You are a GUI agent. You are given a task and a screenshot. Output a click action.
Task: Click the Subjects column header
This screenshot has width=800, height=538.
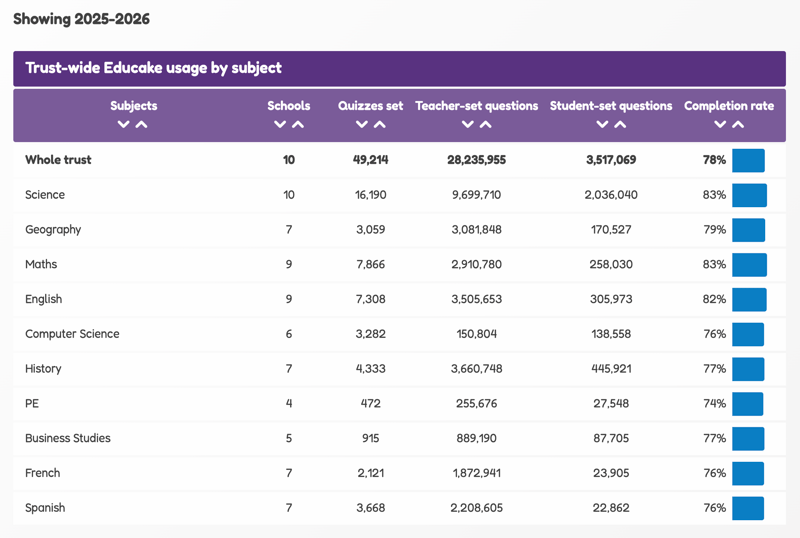(134, 106)
